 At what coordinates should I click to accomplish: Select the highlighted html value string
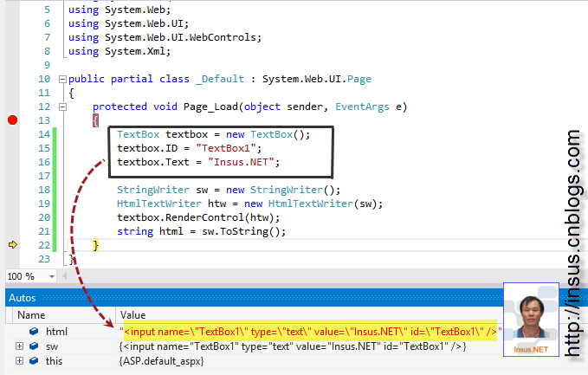pos(311,332)
